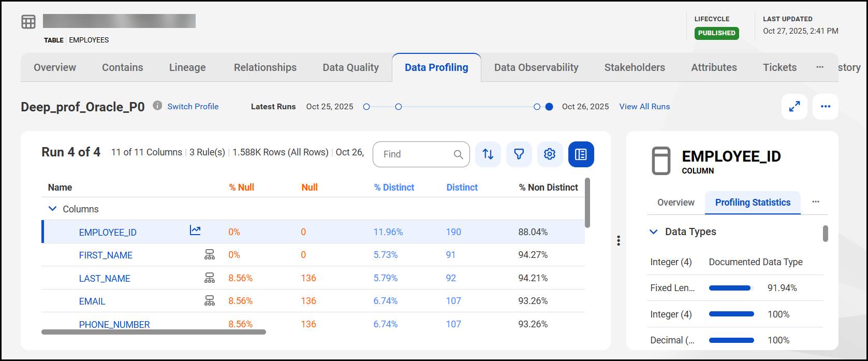Click the Integer (4) 100% progress bar
868x361 pixels.
coord(731,314)
